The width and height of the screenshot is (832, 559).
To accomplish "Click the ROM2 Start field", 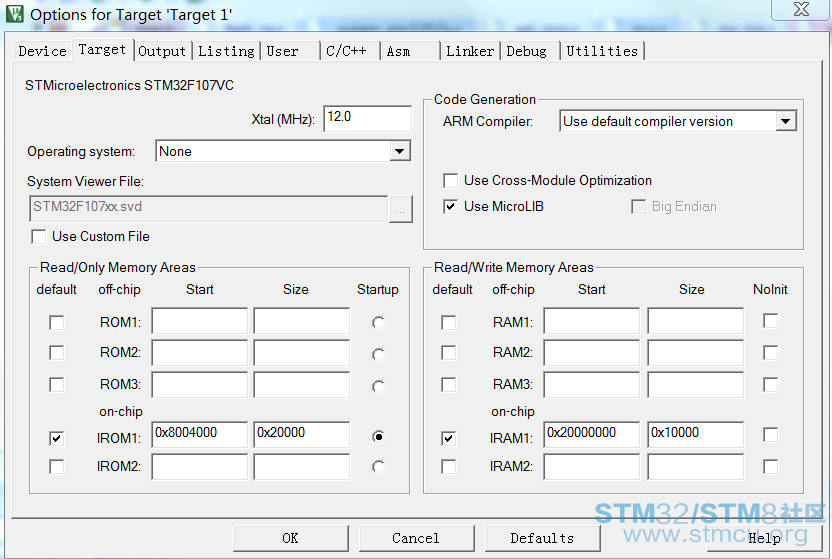I will click(x=200, y=352).
